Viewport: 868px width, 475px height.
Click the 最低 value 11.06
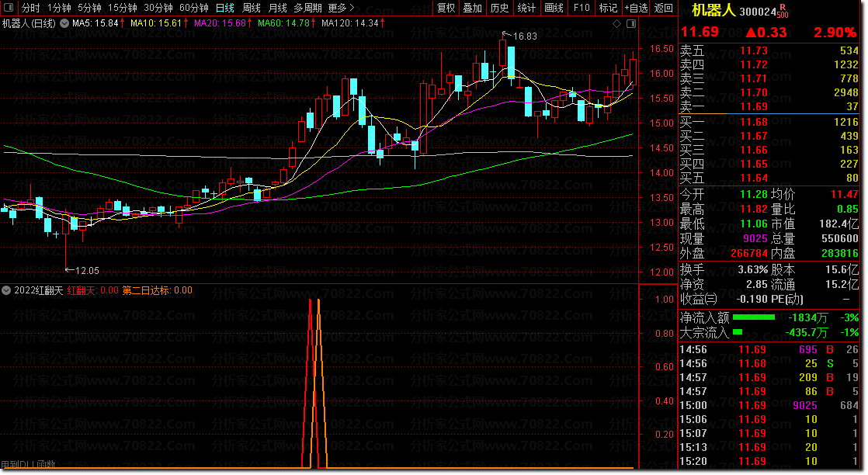[754, 224]
